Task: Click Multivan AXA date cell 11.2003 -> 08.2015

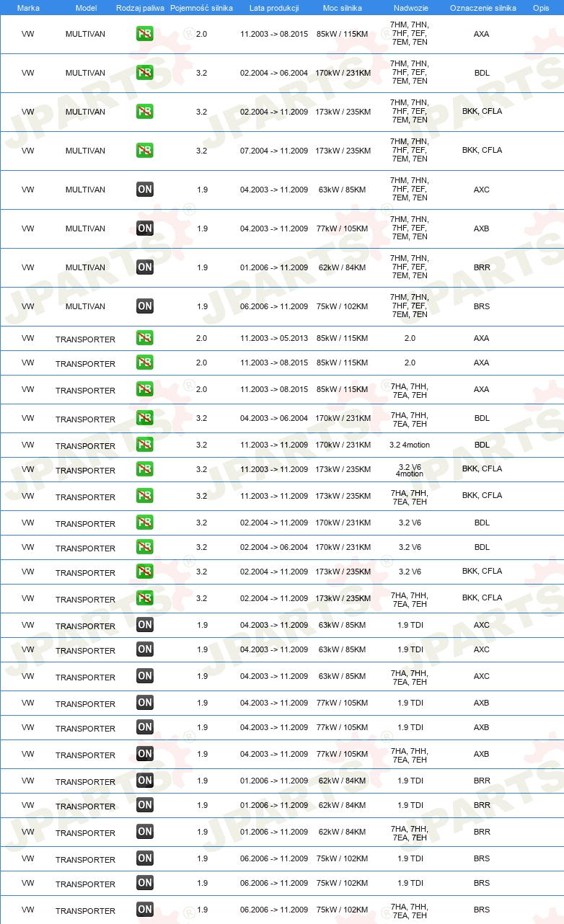Action: [274, 34]
